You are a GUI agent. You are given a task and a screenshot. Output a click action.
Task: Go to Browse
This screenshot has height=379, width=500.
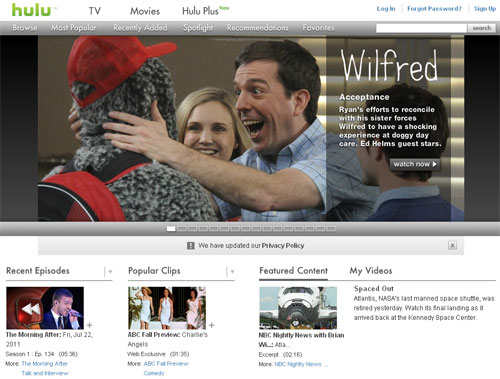[25, 28]
